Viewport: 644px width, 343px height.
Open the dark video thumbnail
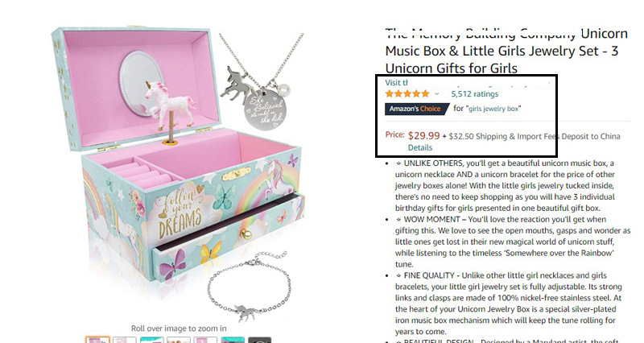pos(259,340)
